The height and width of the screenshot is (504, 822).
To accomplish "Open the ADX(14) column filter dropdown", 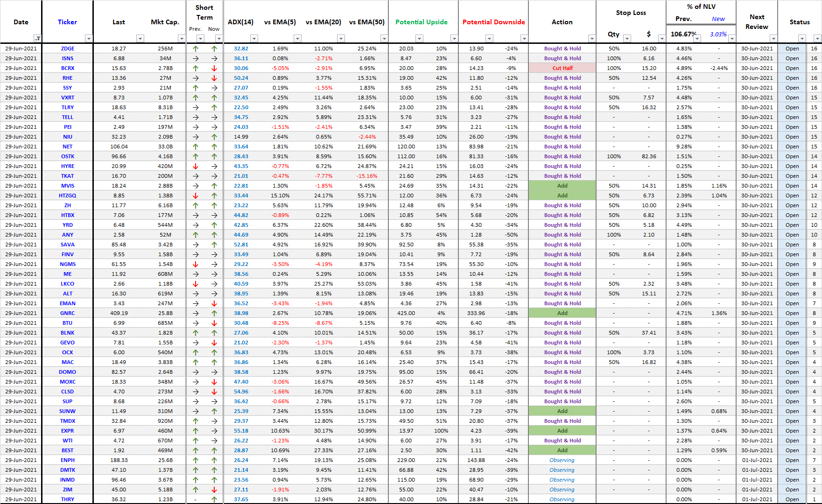I will 254,38.
